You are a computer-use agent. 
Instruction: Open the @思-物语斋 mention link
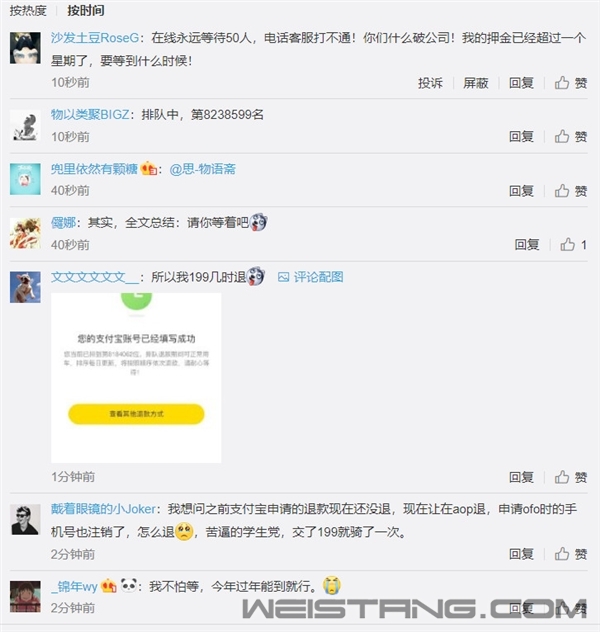pyautogui.click(x=202, y=169)
